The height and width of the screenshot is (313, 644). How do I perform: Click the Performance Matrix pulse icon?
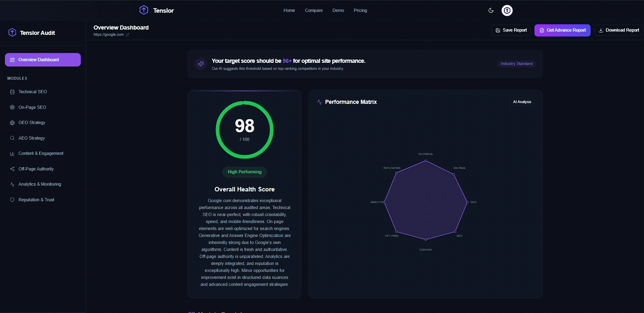pyautogui.click(x=319, y=102)
